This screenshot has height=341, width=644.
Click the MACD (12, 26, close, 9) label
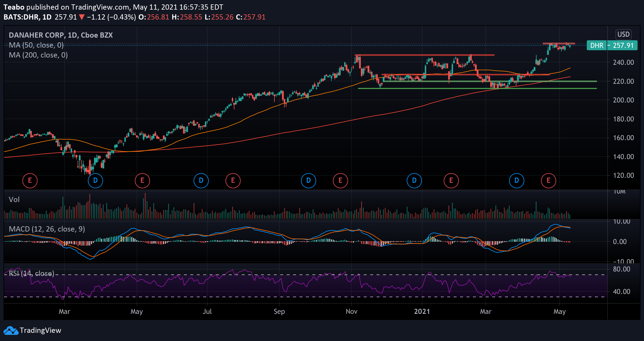point(47,229)
